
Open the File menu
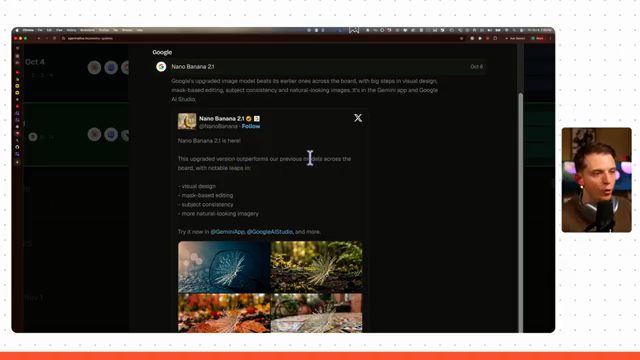40,30
